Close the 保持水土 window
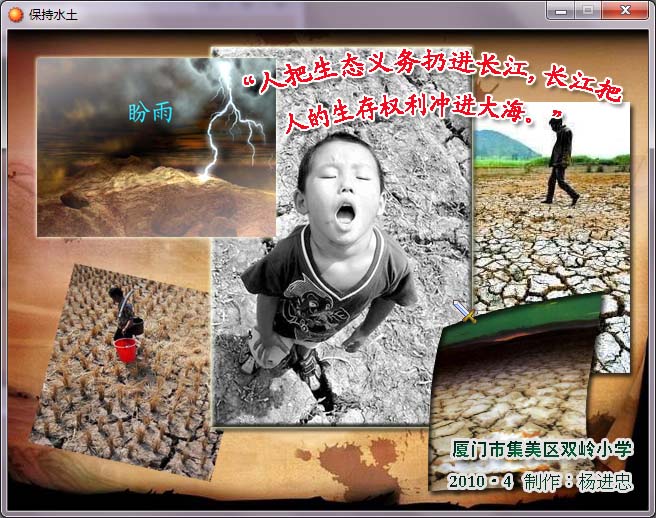Viewport: 656px width, 518px height. tap(625, 10)
